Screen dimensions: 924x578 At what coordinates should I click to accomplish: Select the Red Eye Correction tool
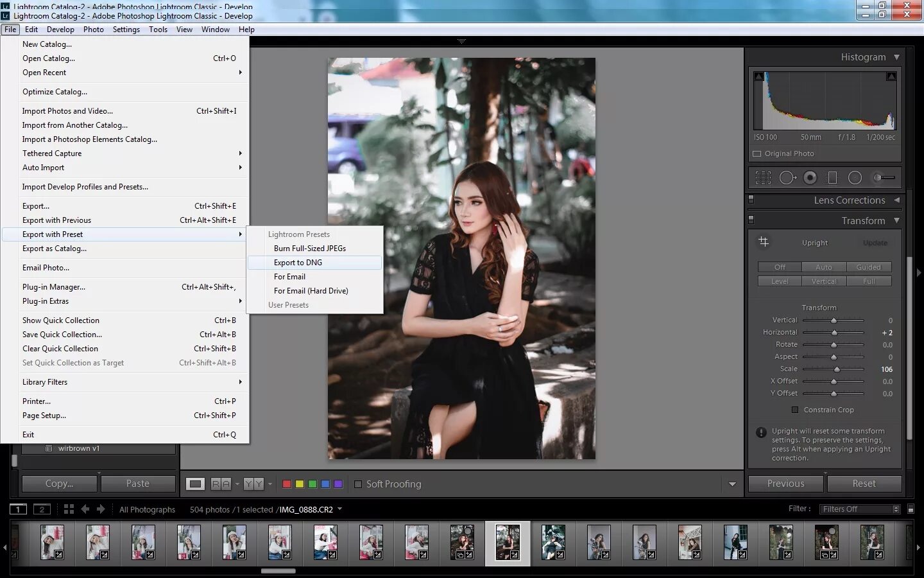tap(810, 178)
